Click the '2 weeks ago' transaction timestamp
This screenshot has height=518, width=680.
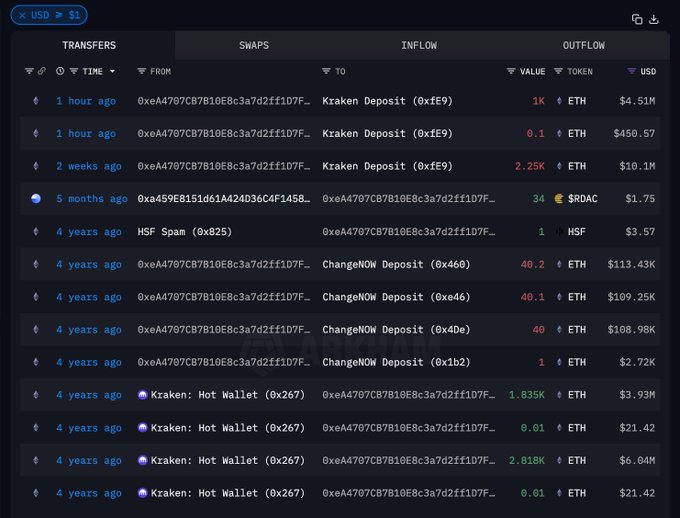[88, 166]
